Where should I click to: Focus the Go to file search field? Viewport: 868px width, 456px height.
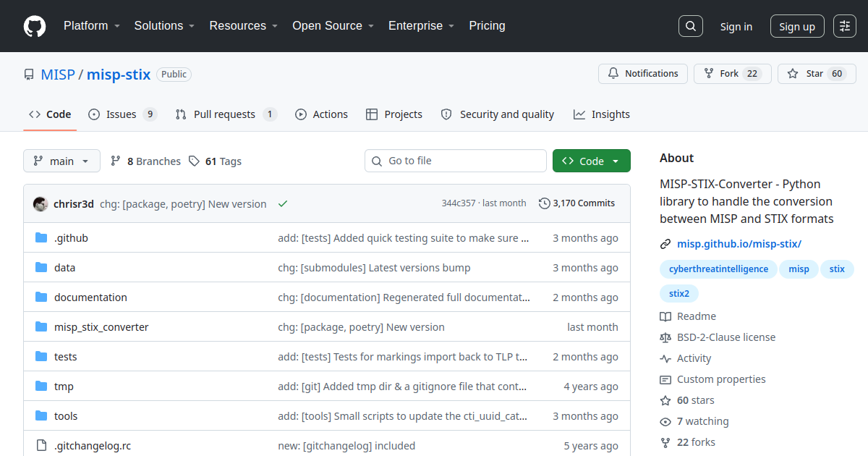tap(456, 161)
